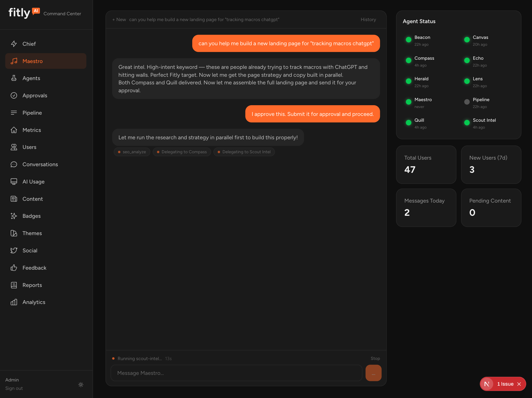Open the Agents panel
Image resolution: width=532 pixels, height=398 pixels.
point(31,78)
